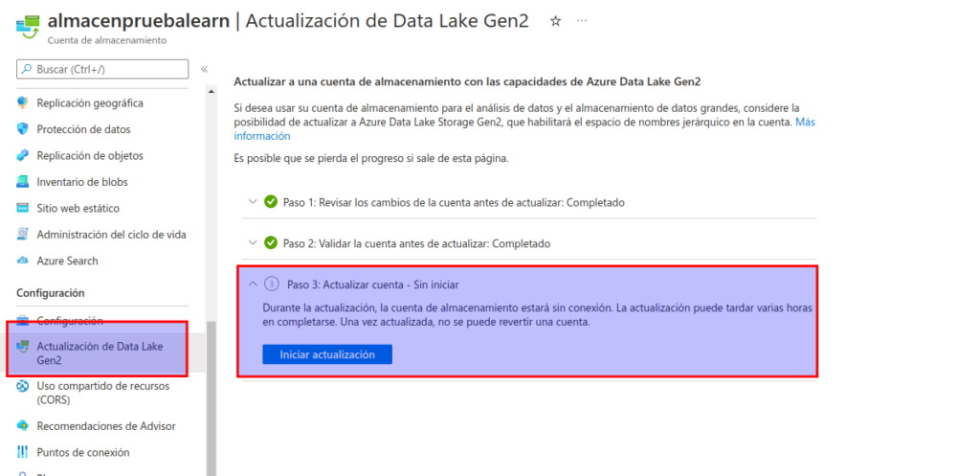Screen dimensions: 980x476
Task: Click the Puntos de conexión icon
Action: [x=23, y=452]
